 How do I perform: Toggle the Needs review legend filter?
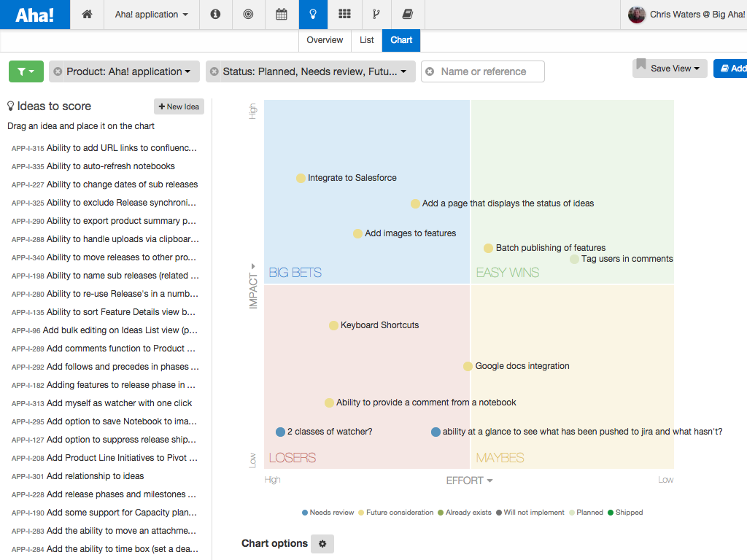click(x=326, y=512)
